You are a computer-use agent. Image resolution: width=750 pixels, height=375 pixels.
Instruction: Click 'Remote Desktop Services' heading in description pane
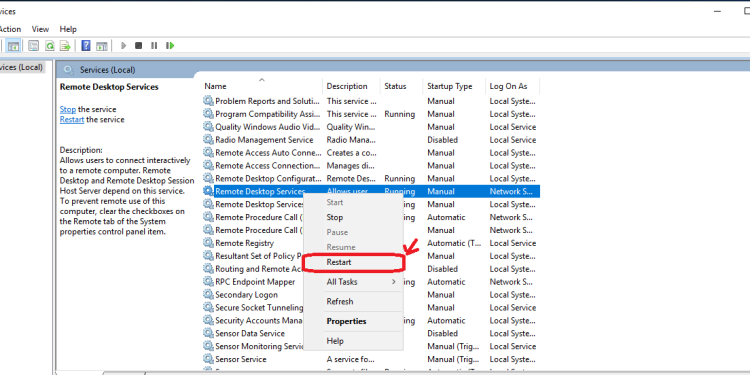[x=109, y=87]
